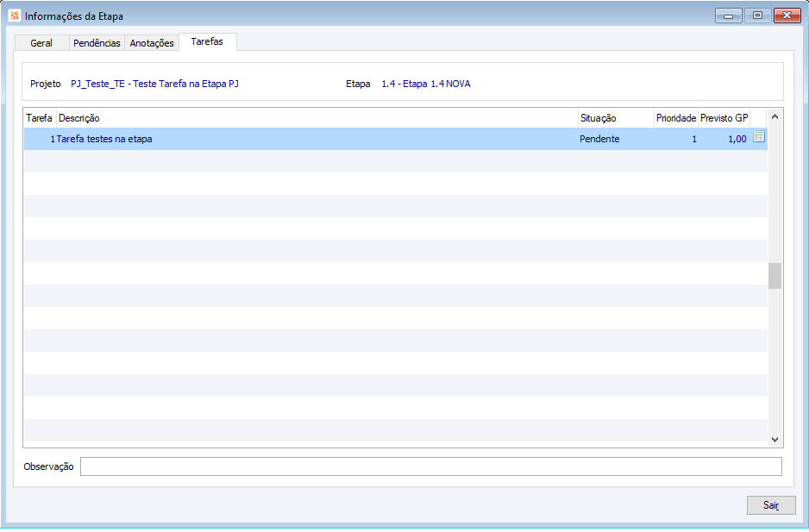The image size is (809, 532).
Task: Select row 'Tarefa testes na etapa'
Action: pos(396,139)
